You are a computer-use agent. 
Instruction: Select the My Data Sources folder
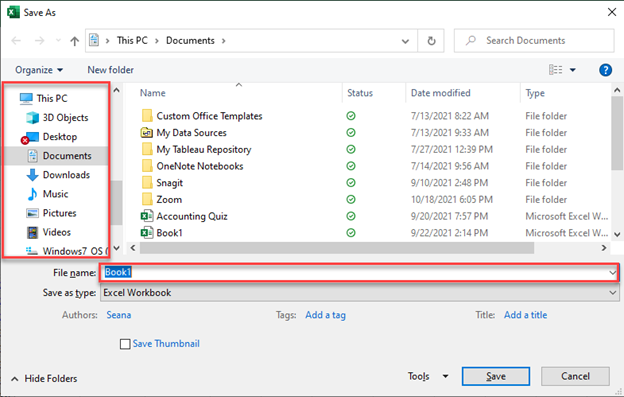pos(191,133)
